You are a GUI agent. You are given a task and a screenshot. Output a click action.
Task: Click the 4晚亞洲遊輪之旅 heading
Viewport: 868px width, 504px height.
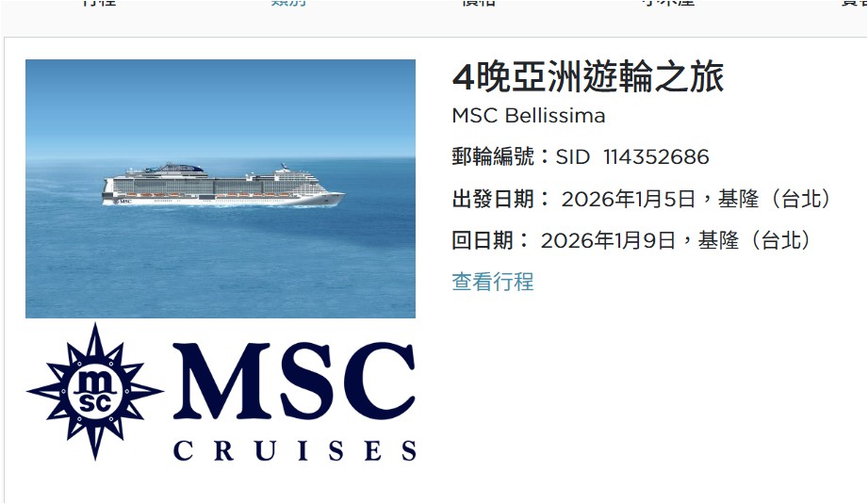pos(588,77)
